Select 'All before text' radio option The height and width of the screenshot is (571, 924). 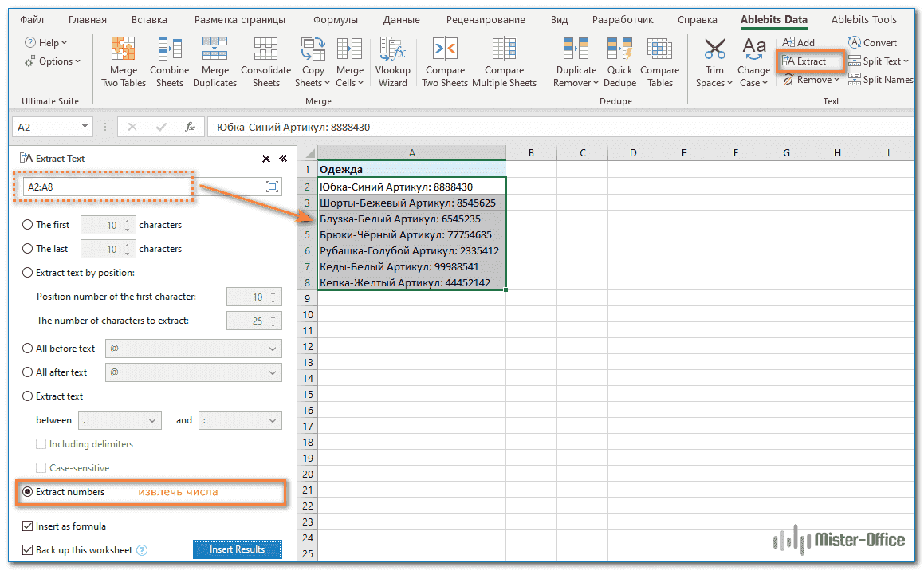[28, 349]
